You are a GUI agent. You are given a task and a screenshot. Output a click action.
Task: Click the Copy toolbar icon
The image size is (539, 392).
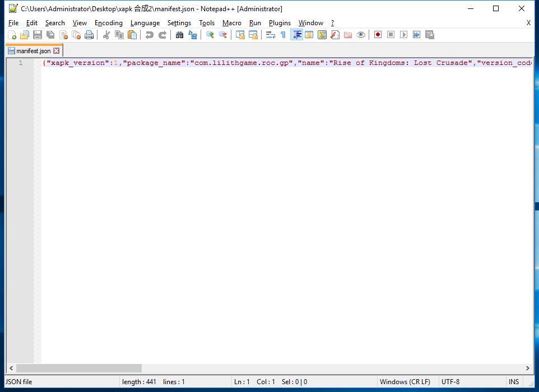point(119,35)
